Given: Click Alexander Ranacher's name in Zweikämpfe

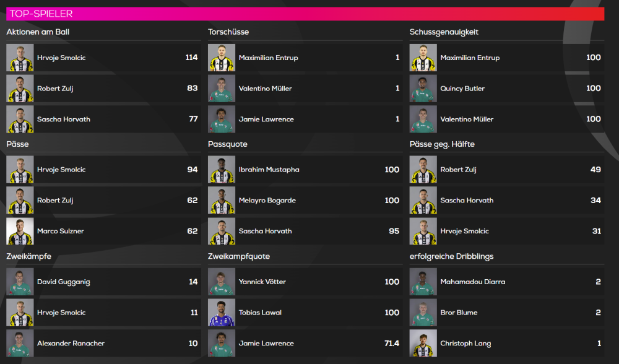Looking at the screenshot, I should tap(71, 344).
